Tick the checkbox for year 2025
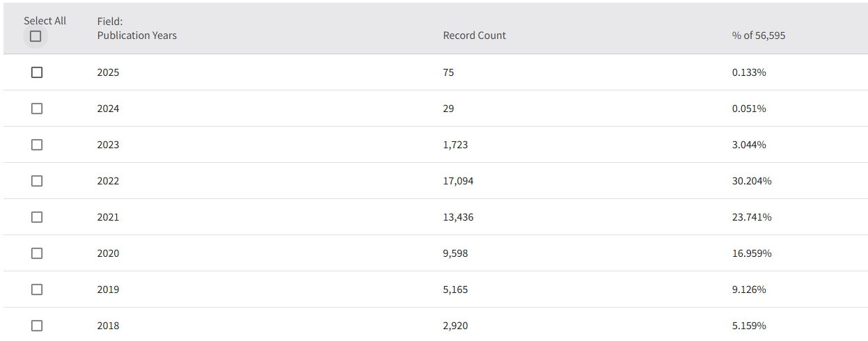The height and width of the screenshot is (341, 868). pyautogui.click(x=37, y=72)
